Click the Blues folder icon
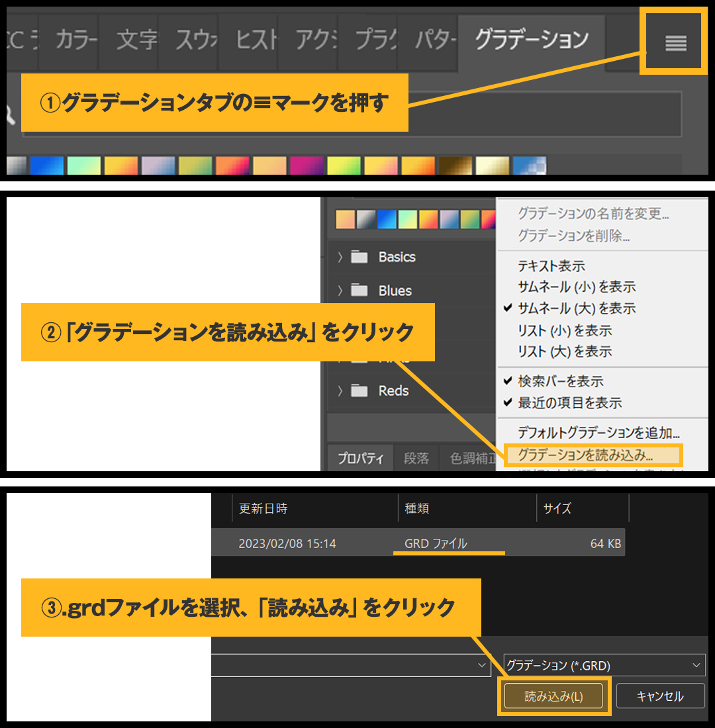 pos(359,291)
